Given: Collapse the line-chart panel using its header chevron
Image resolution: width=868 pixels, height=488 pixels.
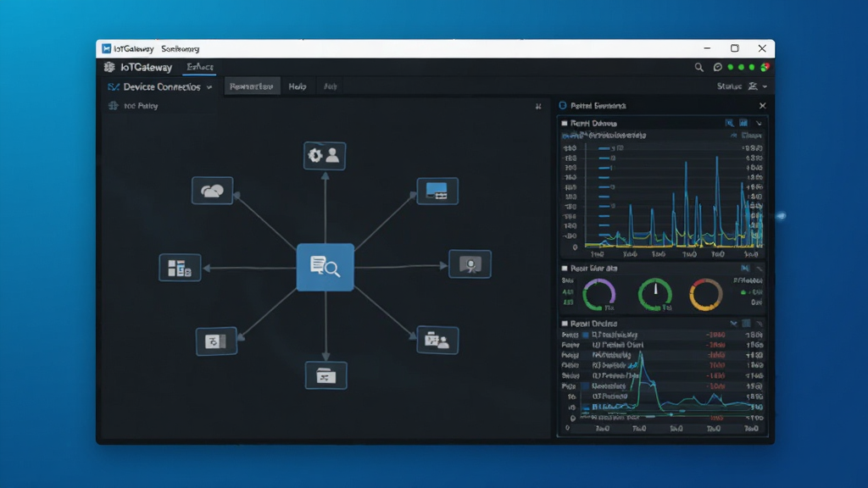Looking at the screenshot, I should coord(759,124).
